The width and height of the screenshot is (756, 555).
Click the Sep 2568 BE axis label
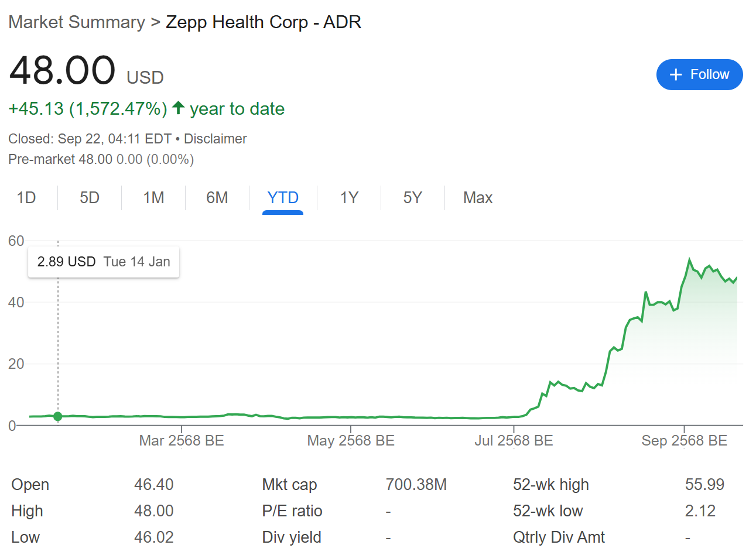click(x=684, y=441)
